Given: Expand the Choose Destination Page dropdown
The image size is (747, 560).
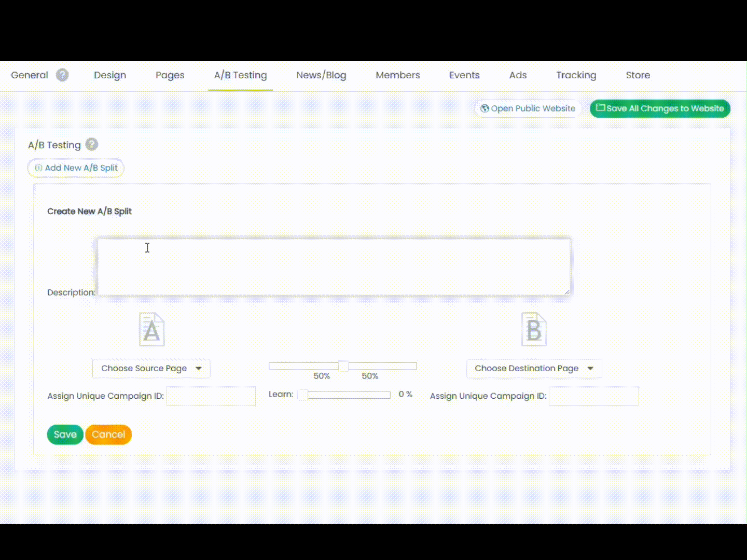Looking at the screenshot, I should pyautogui.click(x=534, y=369).
